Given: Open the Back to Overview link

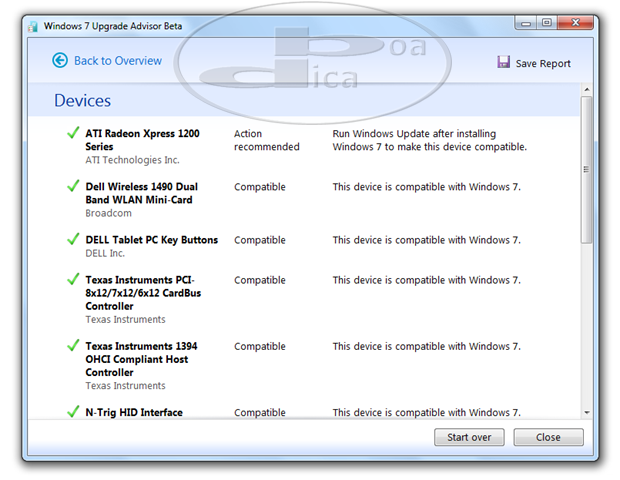Looking at the screenshot, I should coord(117,61).
